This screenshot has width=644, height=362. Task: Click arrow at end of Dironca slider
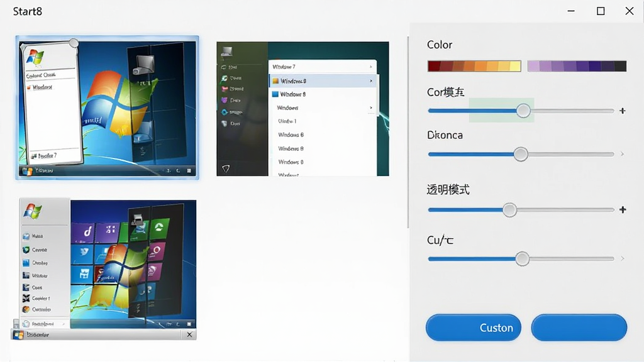pyautogui.click(x=622, y=154)
